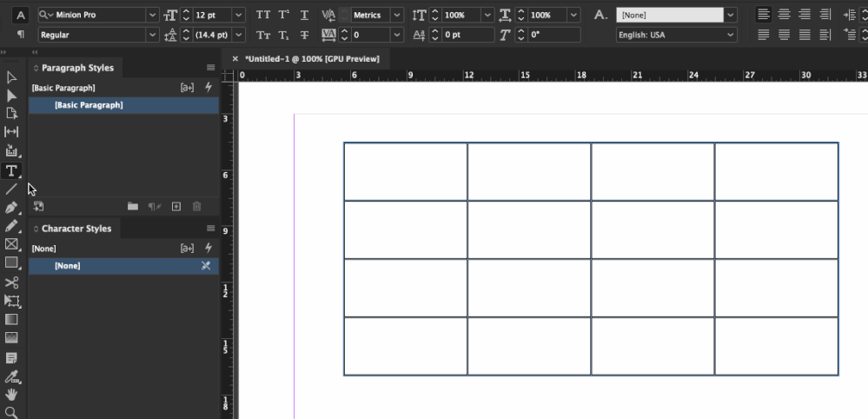868x419 pixels.
Task: Create new paragraph style button
Action: pyautogui.click(x=176, y=206)
